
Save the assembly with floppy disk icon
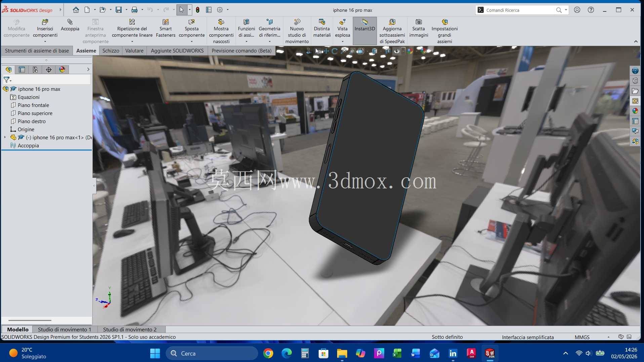click(x=119, y=10)
